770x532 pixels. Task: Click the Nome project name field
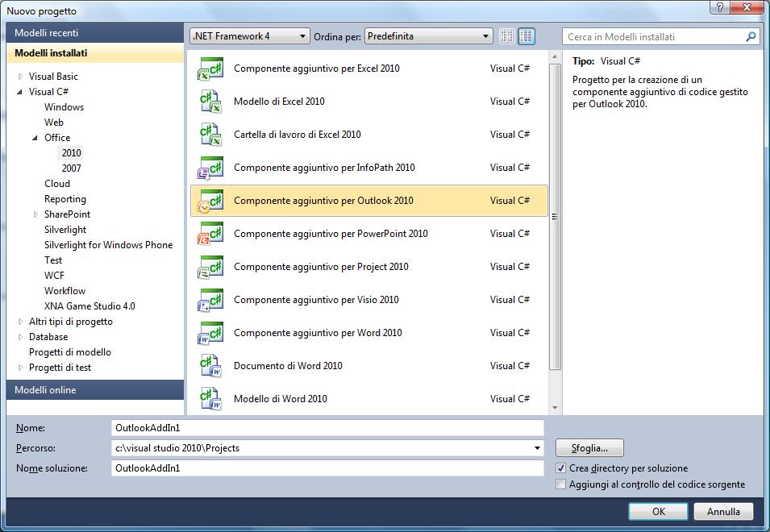[327, 428]
